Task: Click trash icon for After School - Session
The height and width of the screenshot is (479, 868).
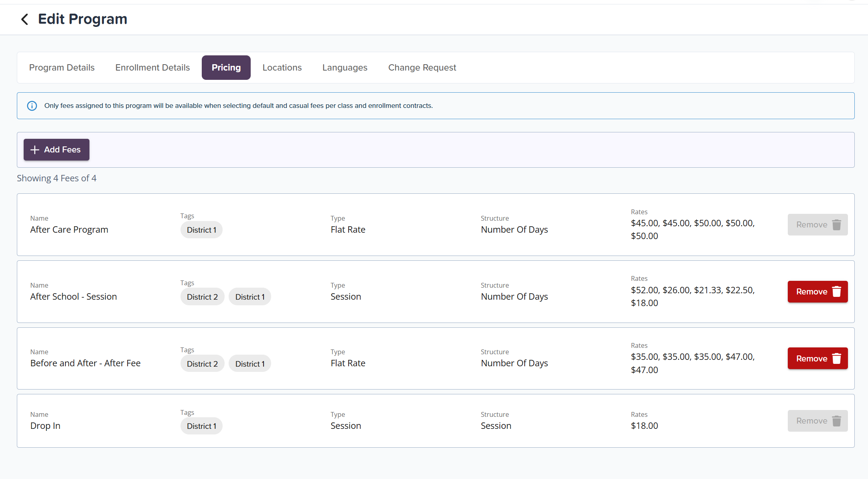Action: point(837,292)
